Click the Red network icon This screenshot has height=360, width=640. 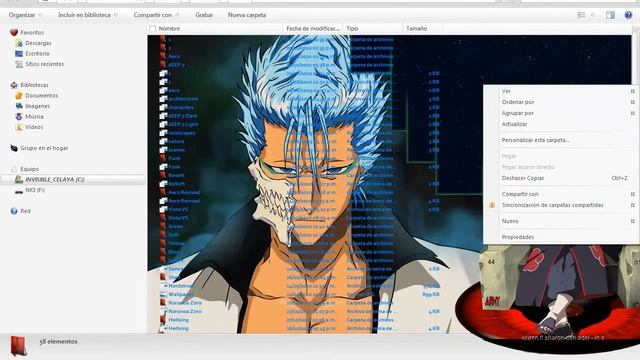click(x=14, y=211)
